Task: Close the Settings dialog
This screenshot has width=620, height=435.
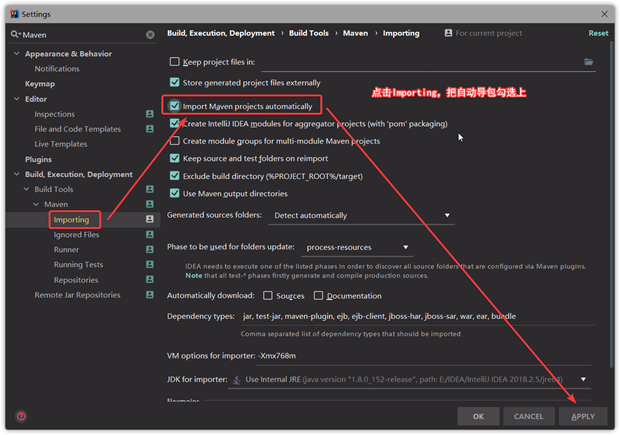Action: 605,14
